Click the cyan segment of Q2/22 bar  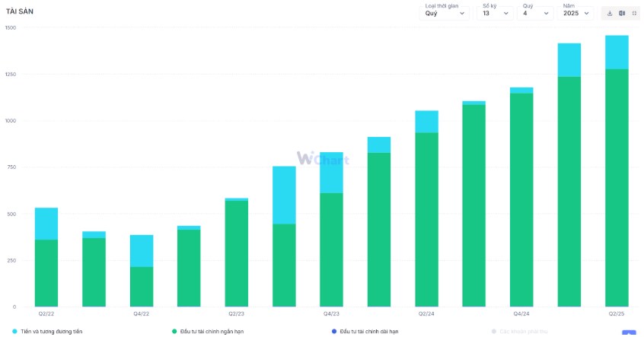(46, 224)
